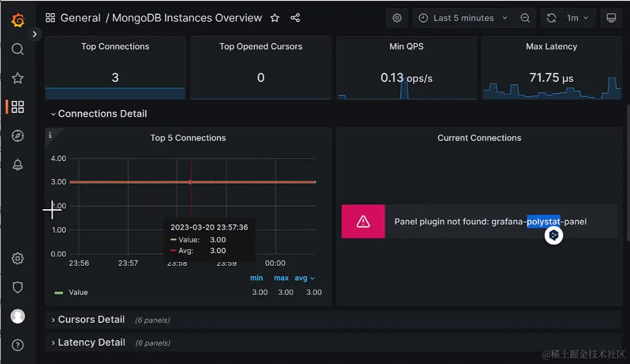Click the Grafana logo home icon
This screenshot has height=364, width=630.
click(17, 20)
